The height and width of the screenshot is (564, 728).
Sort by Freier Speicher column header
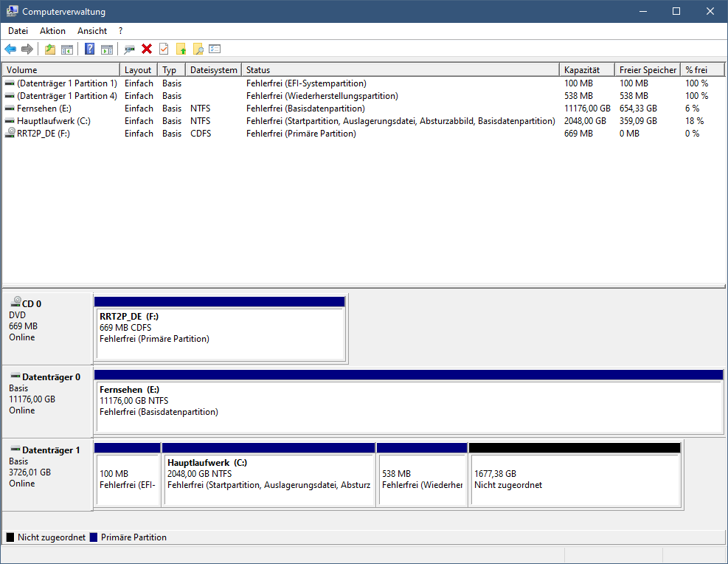(647, 69)
